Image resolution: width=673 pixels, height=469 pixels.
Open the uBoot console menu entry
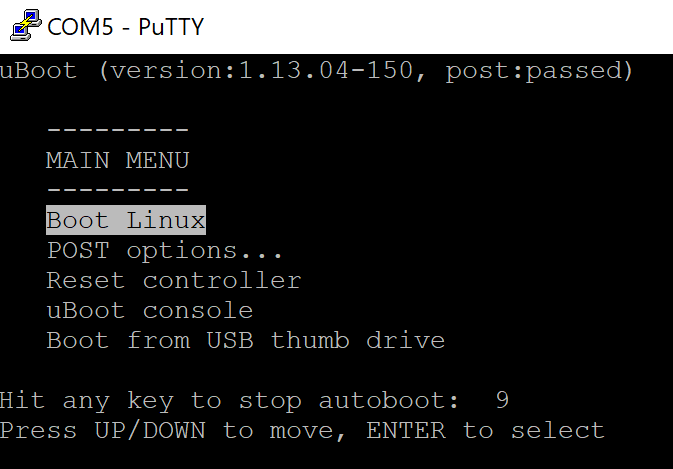pos(150,311)
